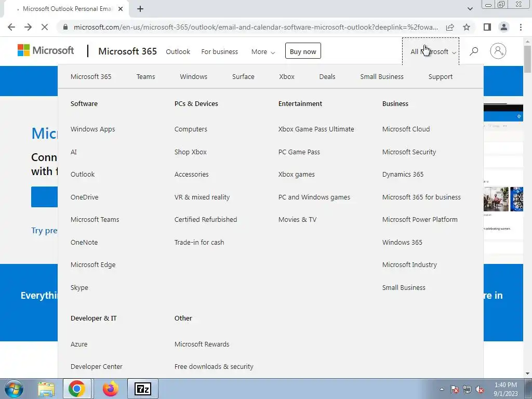This screenshot has width=532, height=399.
Task: Open OneDrive under Software
Action: (85, 197)
